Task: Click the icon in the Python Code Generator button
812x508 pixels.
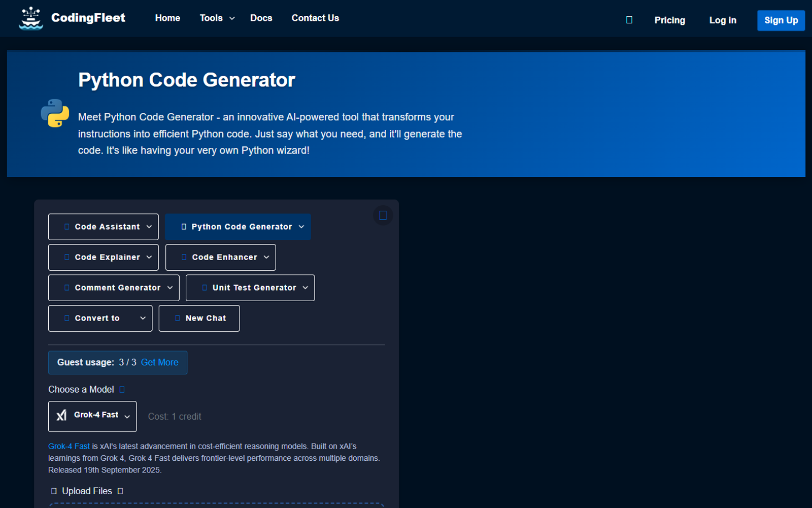Action: pos(184,227)
